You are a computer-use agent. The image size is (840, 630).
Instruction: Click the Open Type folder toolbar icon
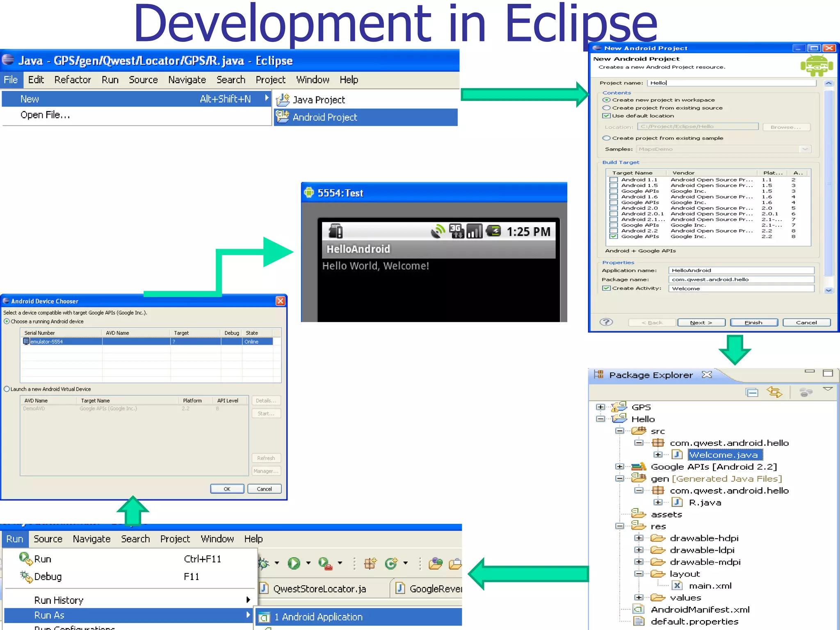click(436, 564)
